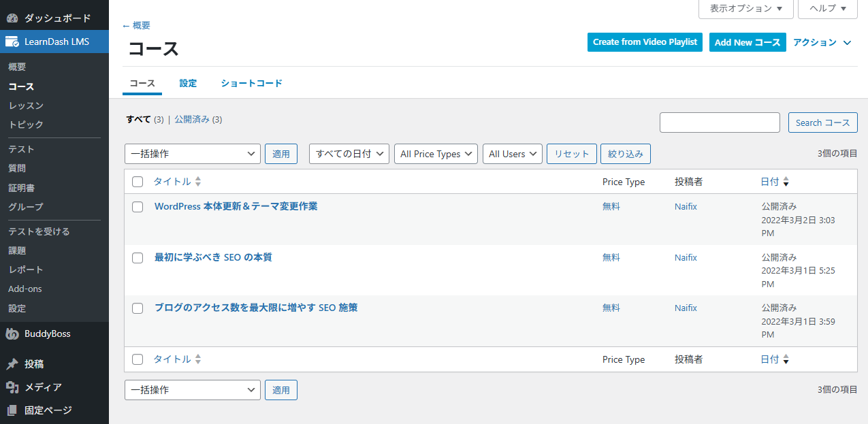Click sort arrows next to footer タイトル
Viewport: 868px width, 424px height.
(198, 359)
